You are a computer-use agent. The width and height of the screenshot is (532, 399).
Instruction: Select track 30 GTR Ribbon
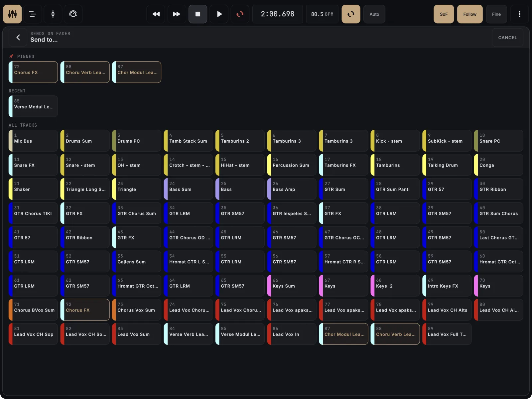coord(499,189)
